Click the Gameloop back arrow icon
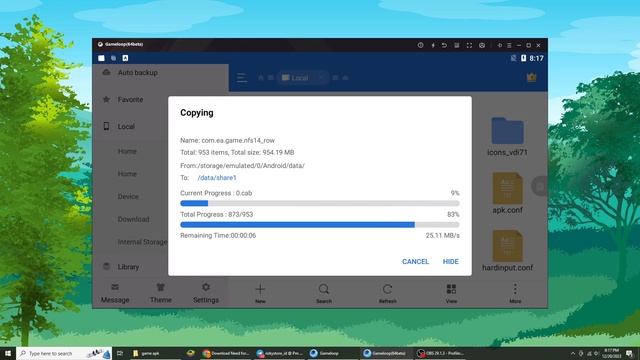 point(444,45)
